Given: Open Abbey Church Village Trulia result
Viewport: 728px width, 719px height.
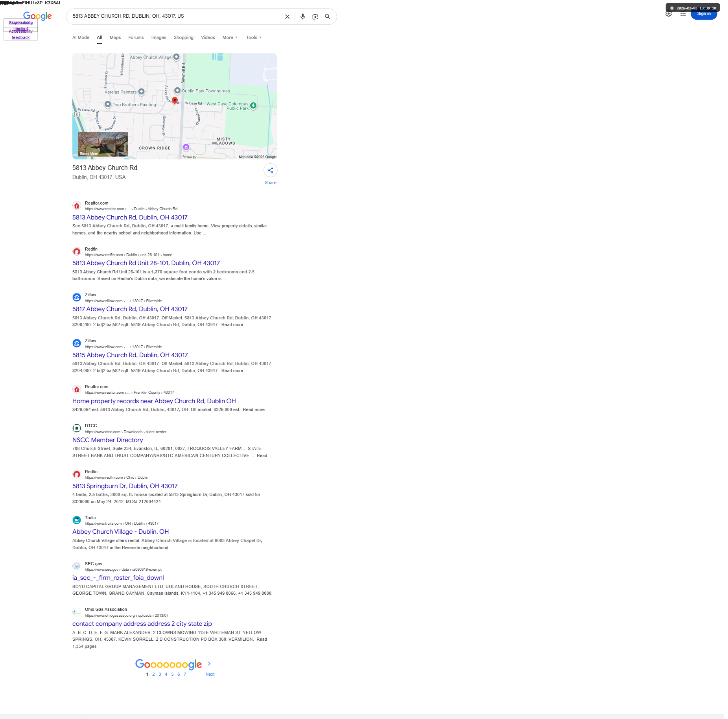Looking at the screenshot, I should coord(120,532).
